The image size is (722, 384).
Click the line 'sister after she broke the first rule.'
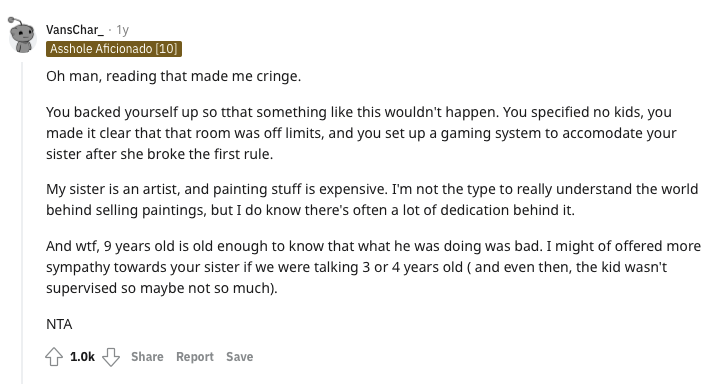159,154
